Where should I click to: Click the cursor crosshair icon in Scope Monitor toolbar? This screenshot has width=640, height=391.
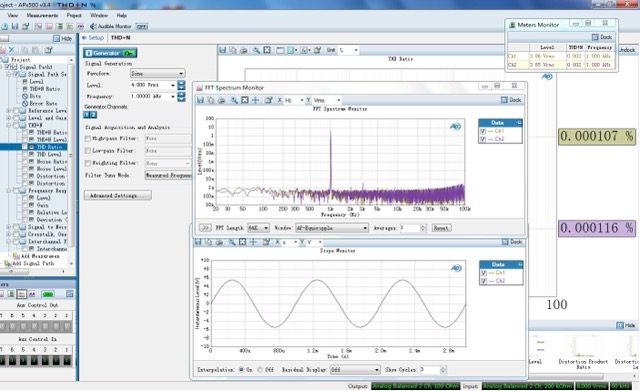(253, 242)
